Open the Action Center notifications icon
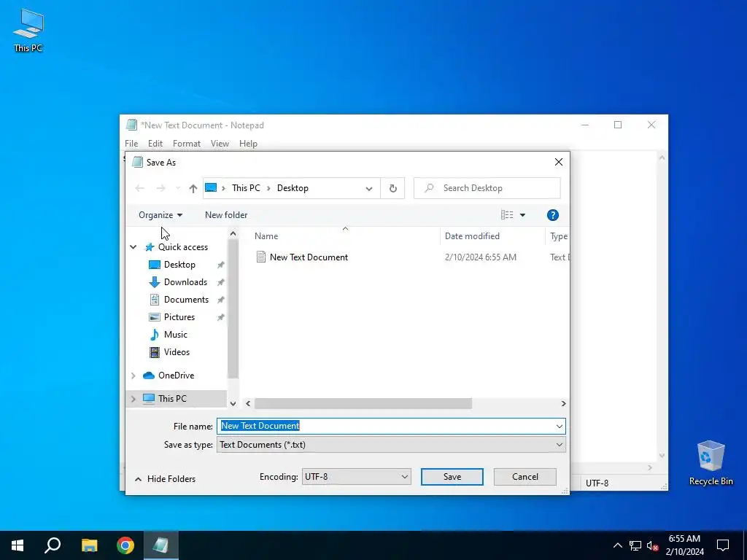This screenshot has width=747, height=560. pos(723,545)
